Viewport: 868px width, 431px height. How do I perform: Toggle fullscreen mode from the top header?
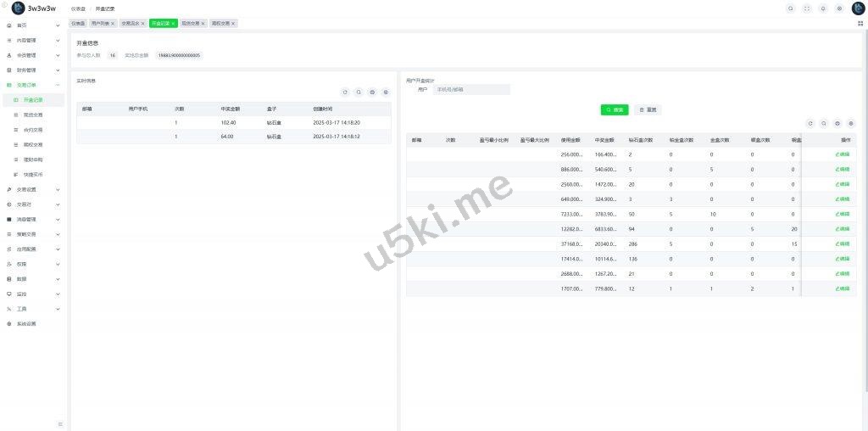[x=807, y=8]
